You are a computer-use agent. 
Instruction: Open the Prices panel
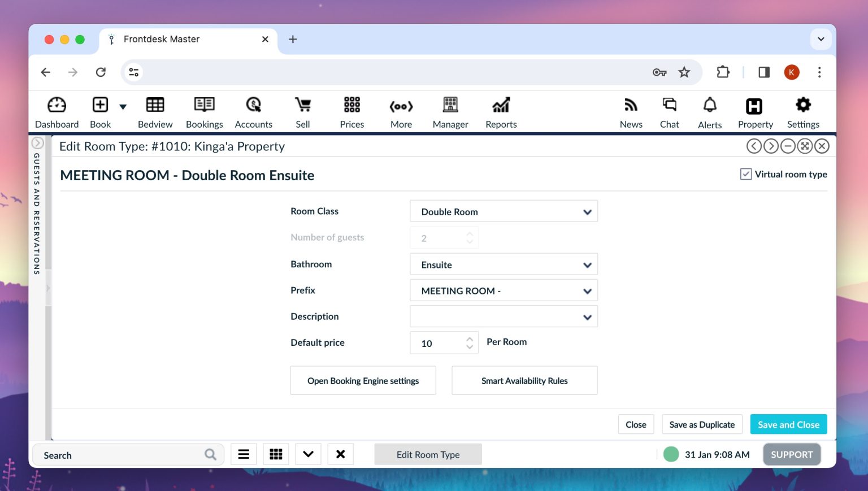(351, 112)
